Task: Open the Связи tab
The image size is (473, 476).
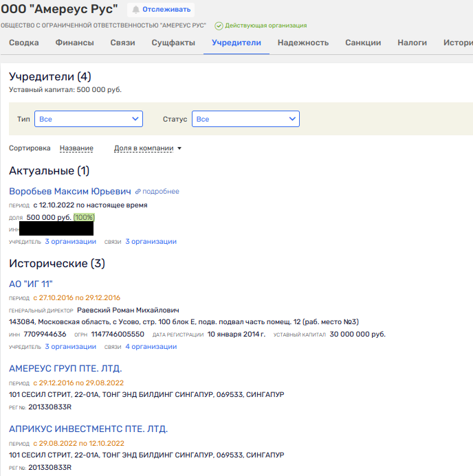Action: coord(122,43)
